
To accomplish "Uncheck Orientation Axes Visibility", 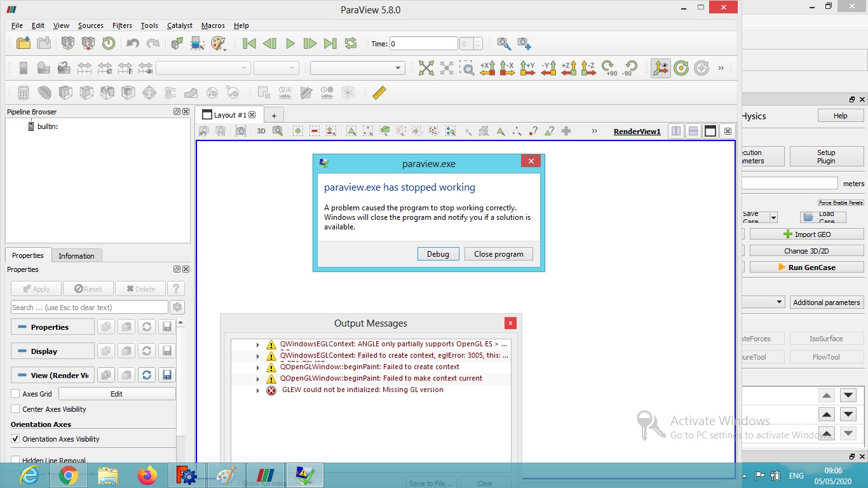I will [x=15, y=438].
